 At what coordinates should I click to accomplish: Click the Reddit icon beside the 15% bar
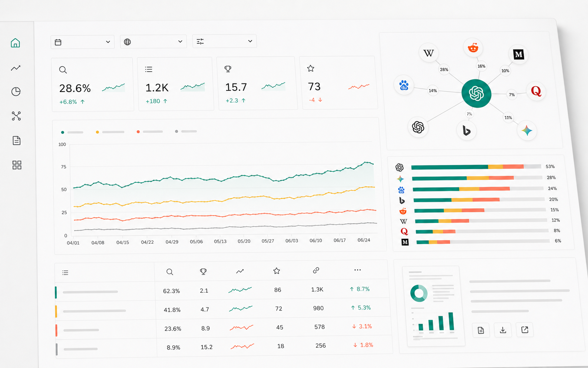(403, 211)
